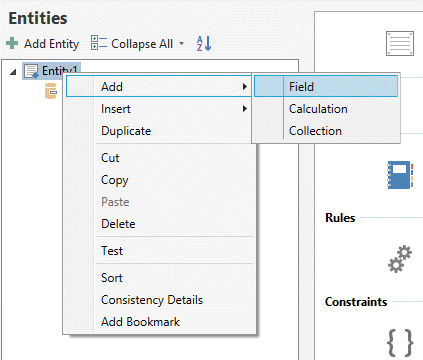Sort entities with the A-Z arrow icon
Viewport: 423px width, 360px height.
pos(204,43)
